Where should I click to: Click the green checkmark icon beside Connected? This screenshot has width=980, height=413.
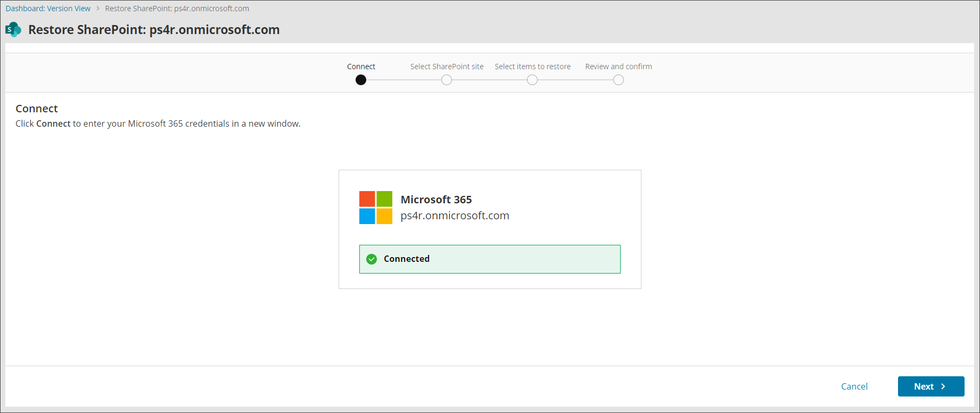372,259
